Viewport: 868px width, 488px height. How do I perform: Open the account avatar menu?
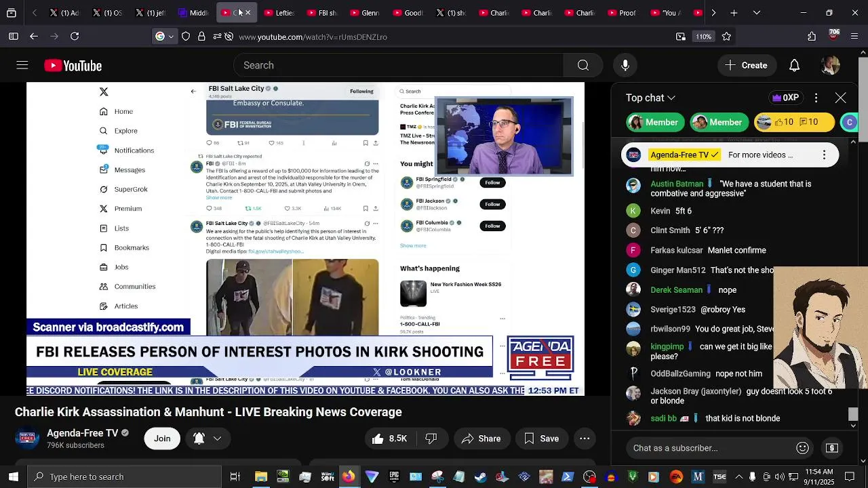(x=831, y=65)
